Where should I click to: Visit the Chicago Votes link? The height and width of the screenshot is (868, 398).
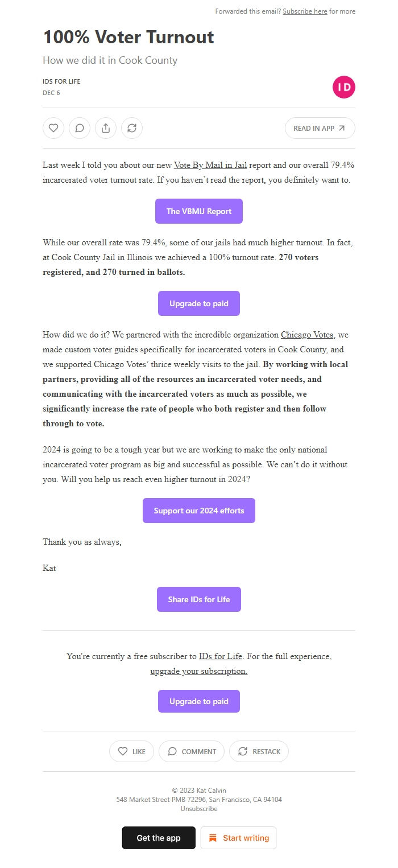307,335
